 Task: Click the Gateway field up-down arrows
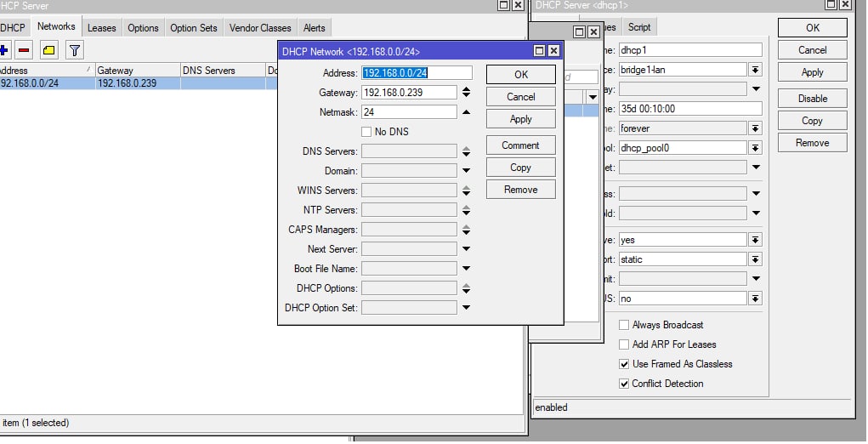(x=466, y=93)
